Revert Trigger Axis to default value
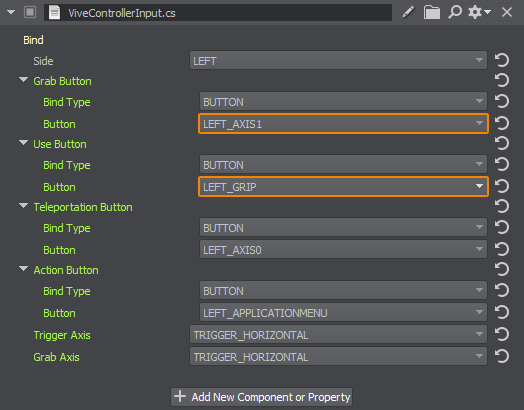Image resolution: width=524 pixels, height=410 pixels. click(x=502, y=334)
